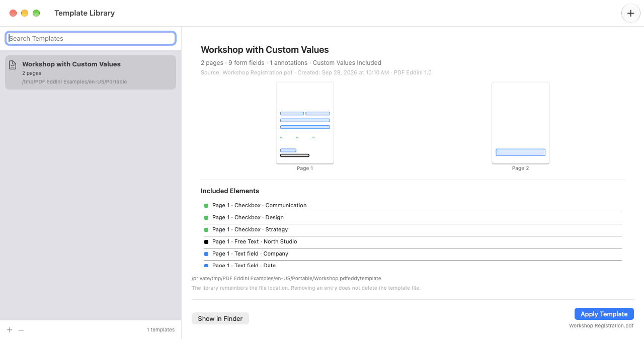Select the Checkbox Strategy element row

click(413, 229)
